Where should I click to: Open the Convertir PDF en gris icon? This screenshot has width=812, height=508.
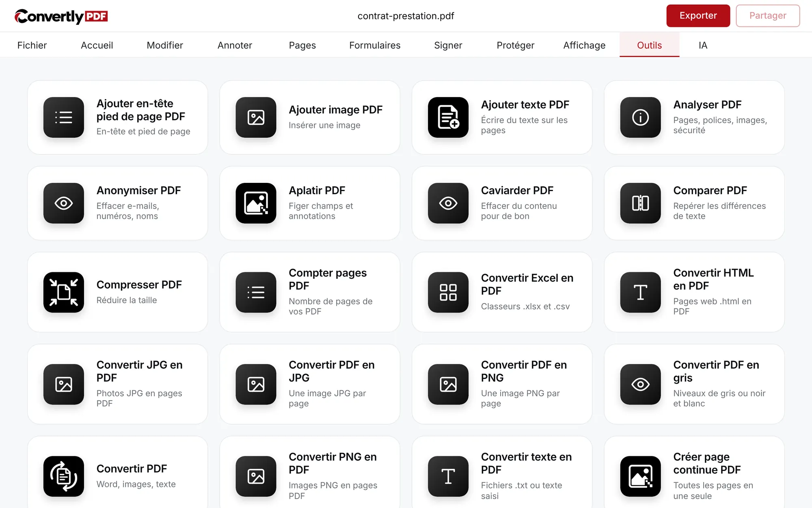[x=640, y=384]
